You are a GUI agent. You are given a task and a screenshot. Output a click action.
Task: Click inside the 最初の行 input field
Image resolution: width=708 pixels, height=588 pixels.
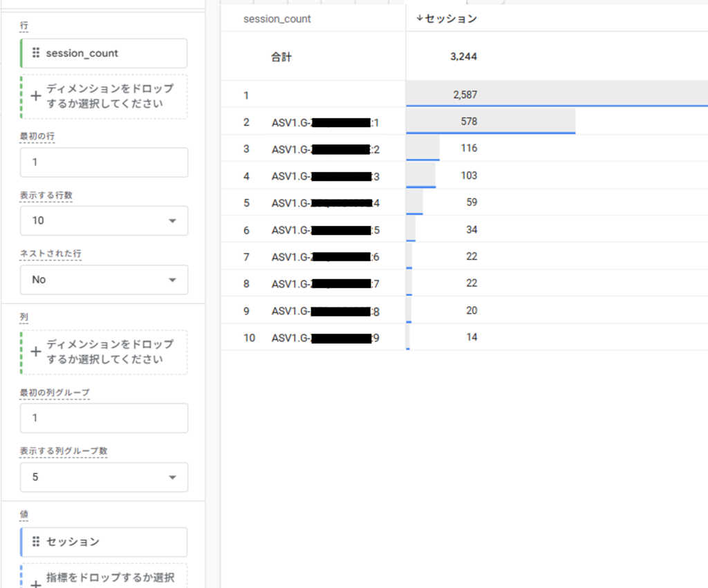[104, 162]
